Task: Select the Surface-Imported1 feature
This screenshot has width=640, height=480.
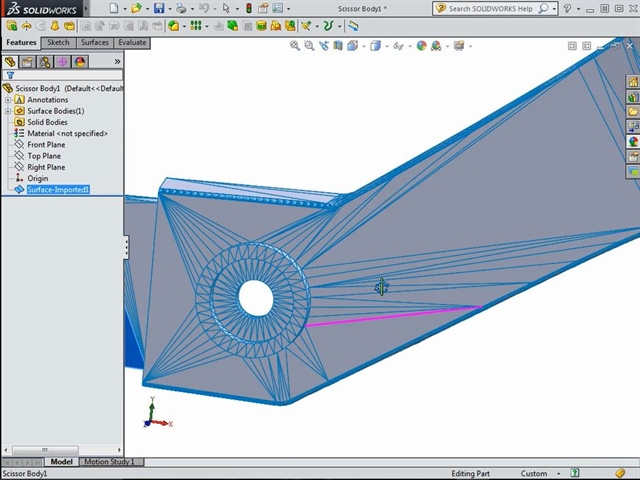Action: [x=58, y=189]
